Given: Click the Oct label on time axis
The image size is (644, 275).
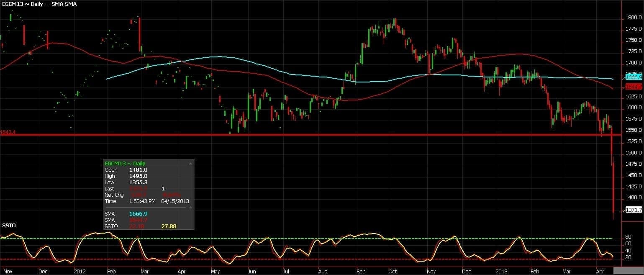Looking at the screenshot, I should click(x=393, y=271).
